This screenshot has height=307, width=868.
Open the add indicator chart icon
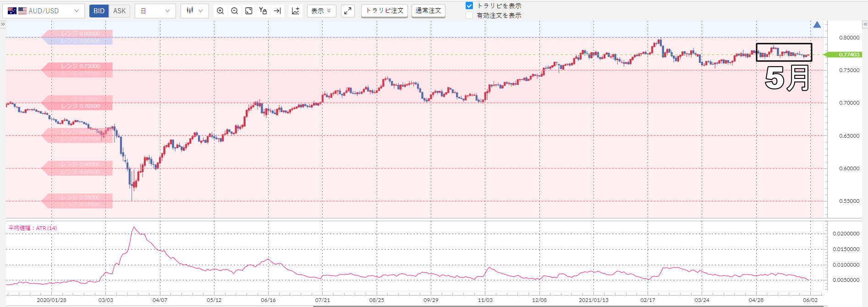click(x=296, y=11)
